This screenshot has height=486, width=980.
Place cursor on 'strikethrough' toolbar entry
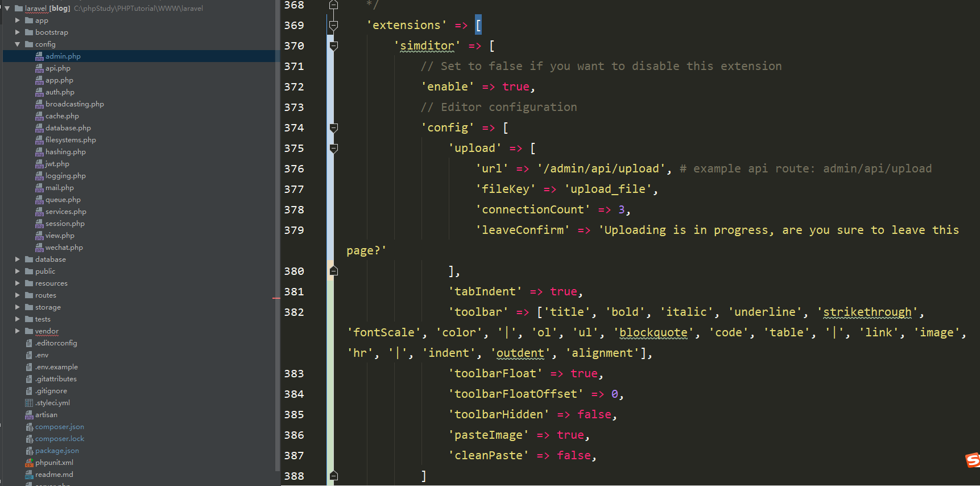[867, 312]
